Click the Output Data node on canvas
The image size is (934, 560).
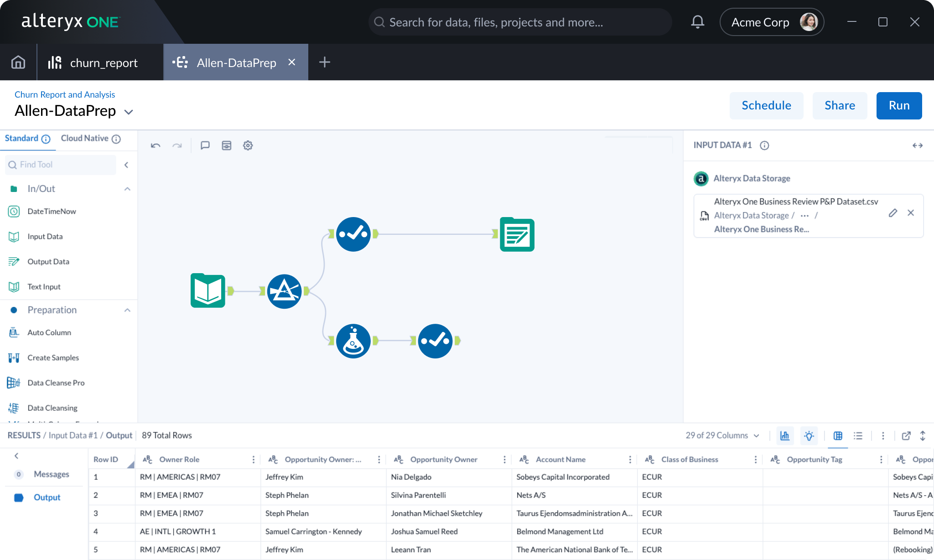pos(517,234)
